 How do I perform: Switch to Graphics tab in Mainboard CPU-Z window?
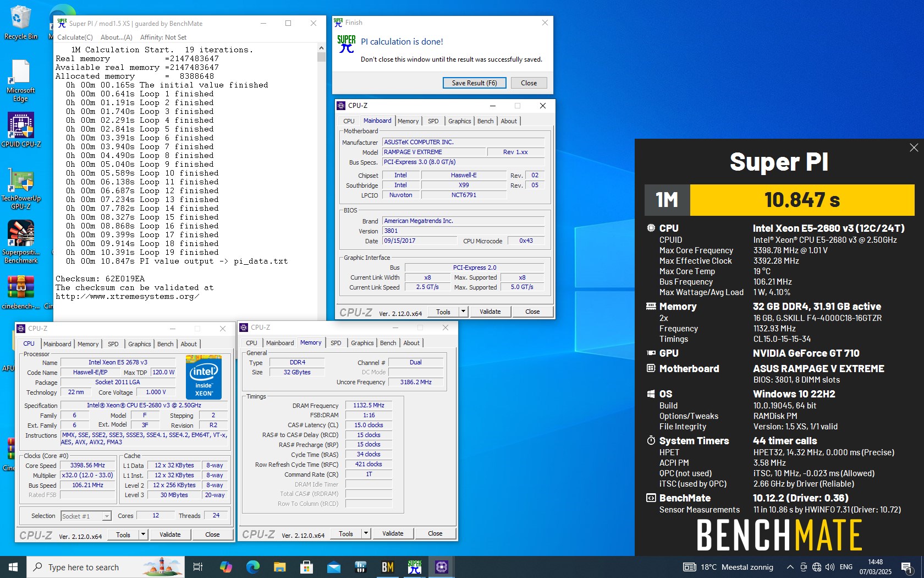coord(460,121)
